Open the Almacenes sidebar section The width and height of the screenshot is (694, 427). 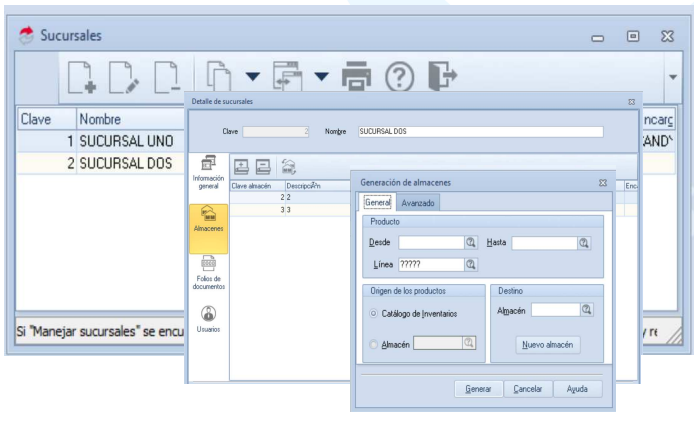click(208, 229)
